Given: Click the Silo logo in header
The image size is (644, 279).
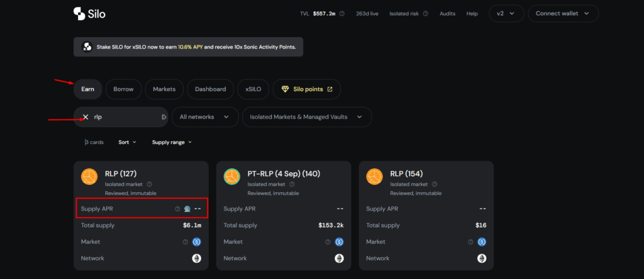Looking at the screenshot, I should point(89,14).
